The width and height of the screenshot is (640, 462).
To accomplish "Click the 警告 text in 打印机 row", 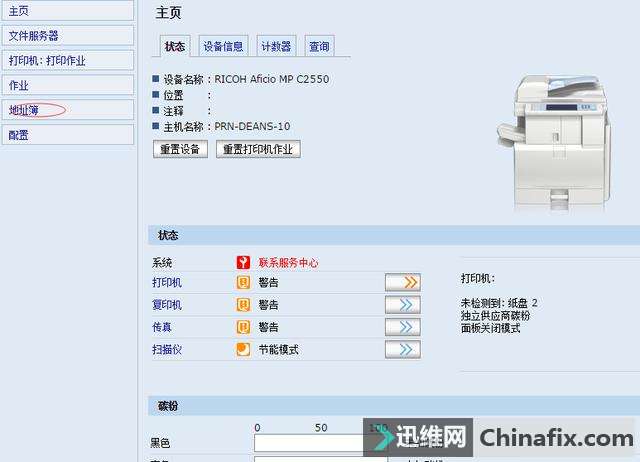I will point(269,282).
